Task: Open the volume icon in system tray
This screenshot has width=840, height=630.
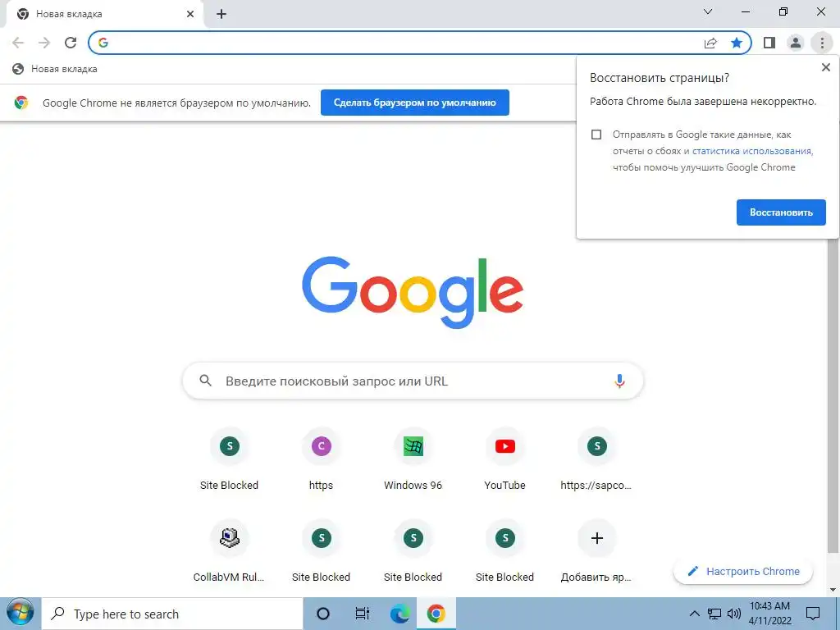Action: [734, 614]
